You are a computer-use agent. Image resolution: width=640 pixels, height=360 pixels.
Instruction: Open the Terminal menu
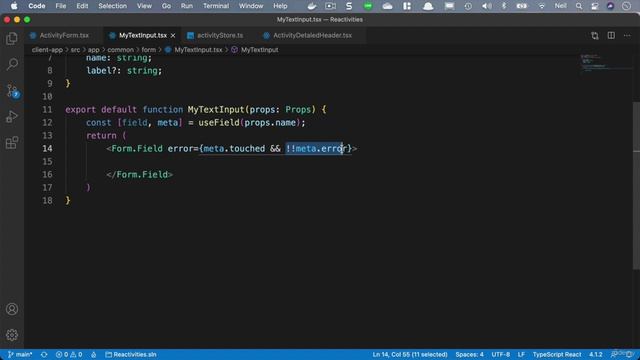pos(216,6)
